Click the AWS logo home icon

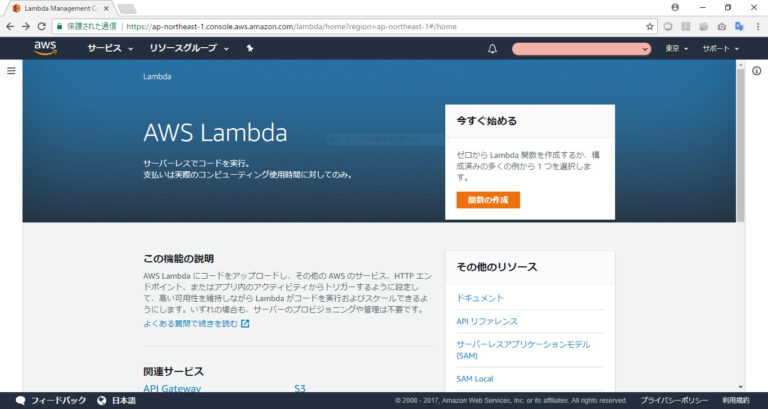coord(45,48)
